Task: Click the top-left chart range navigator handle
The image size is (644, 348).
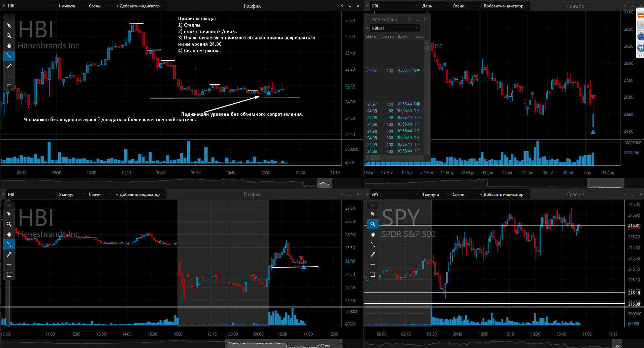Action: (x=324, y=183)
